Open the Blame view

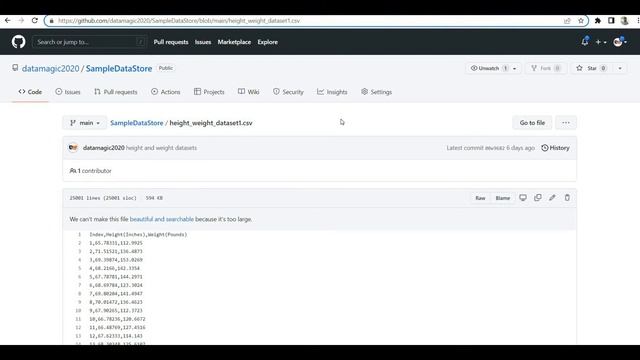click(503, 198)
